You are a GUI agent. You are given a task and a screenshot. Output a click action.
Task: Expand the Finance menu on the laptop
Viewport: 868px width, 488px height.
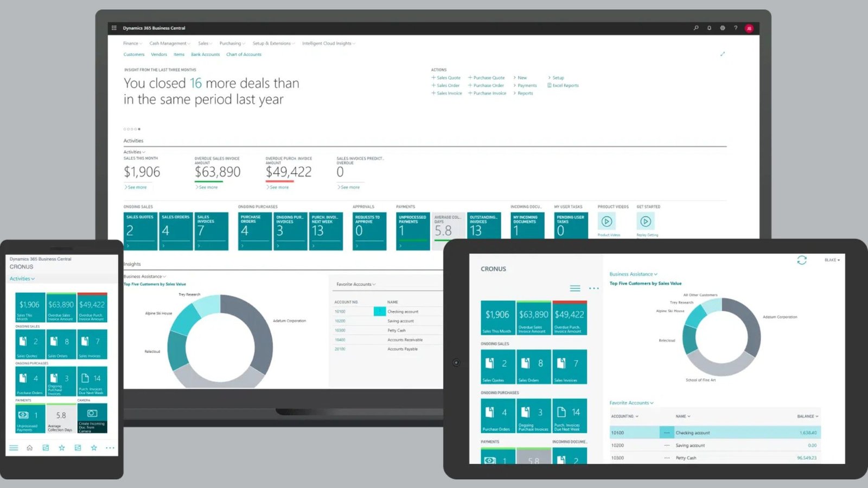tap(132, 43)
